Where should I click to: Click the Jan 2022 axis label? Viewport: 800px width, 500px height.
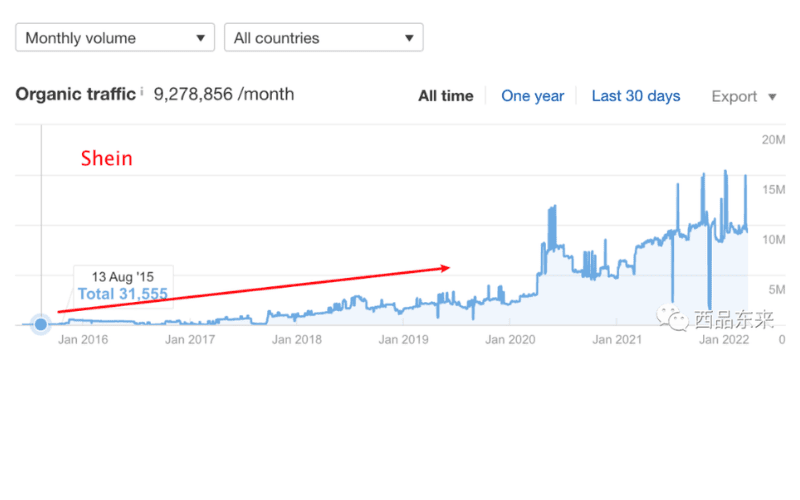tap(723, 340)
